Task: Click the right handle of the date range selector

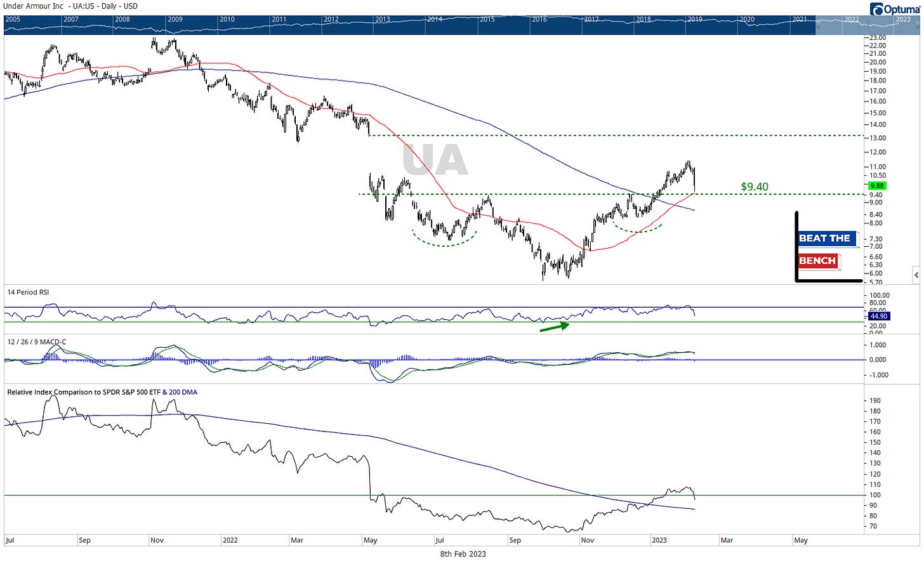Action: coord(916,24)
